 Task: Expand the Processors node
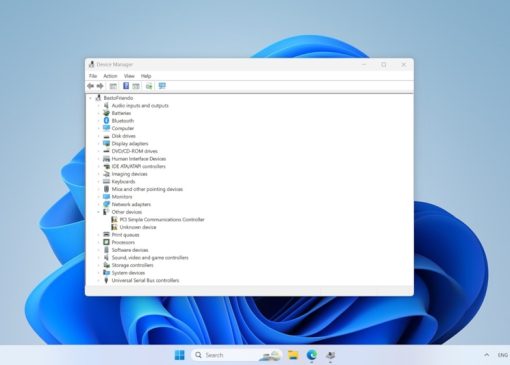coord(98,242)
